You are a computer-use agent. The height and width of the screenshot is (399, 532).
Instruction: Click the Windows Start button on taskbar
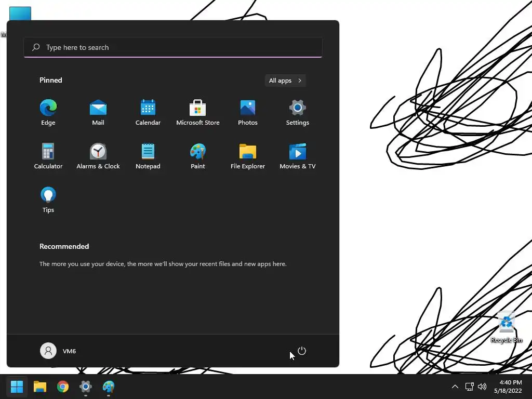tap(17, 387)
